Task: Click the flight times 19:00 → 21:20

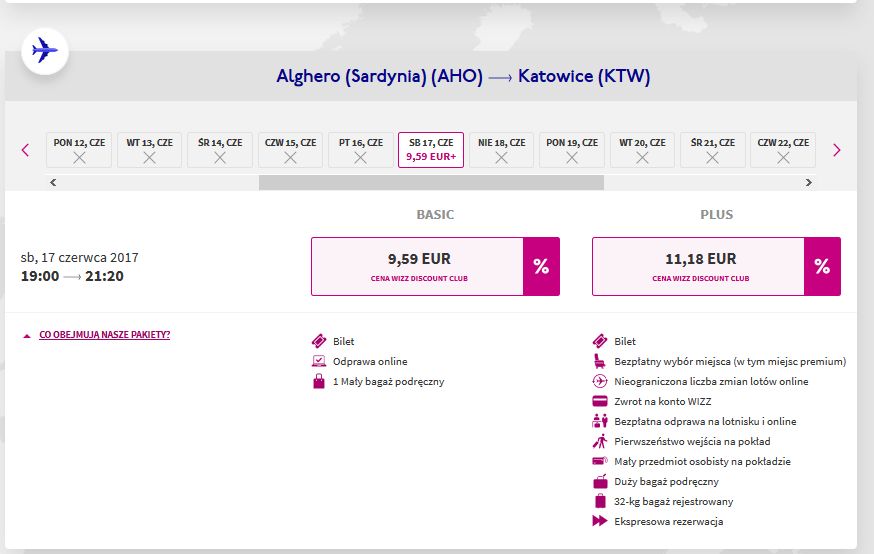Action: 72,276
